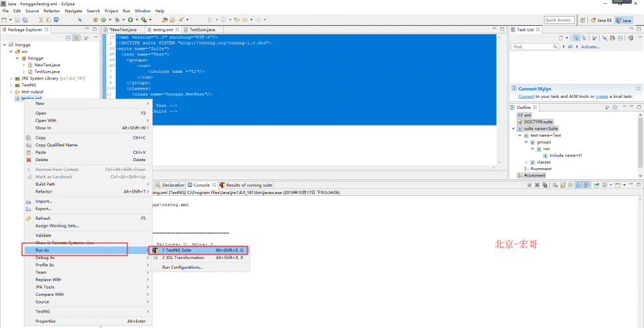Expand the TestNG library node
The width and height of the screenshot is (644, 328).
11,84
